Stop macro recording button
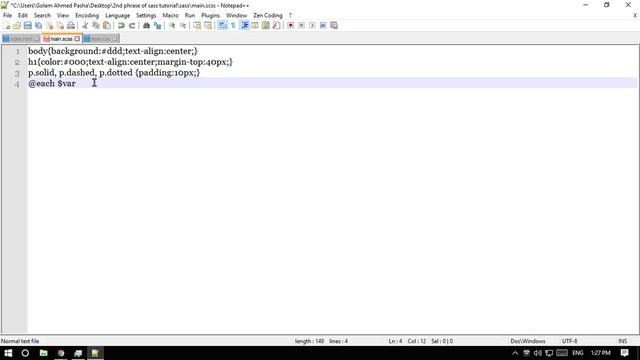640x360 pixels. [x=301, y=25]
